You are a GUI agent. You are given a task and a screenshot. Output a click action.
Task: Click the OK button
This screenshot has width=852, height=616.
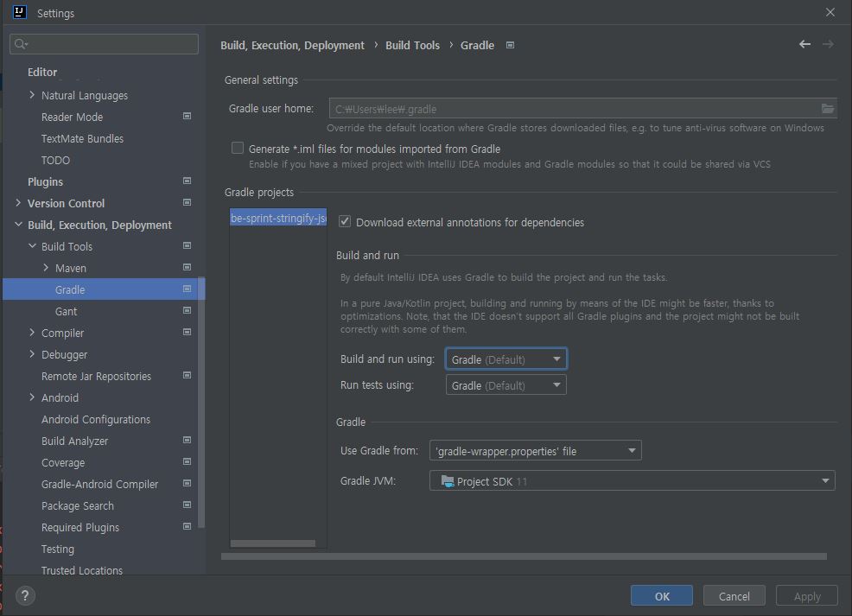(x=661, y=596)
